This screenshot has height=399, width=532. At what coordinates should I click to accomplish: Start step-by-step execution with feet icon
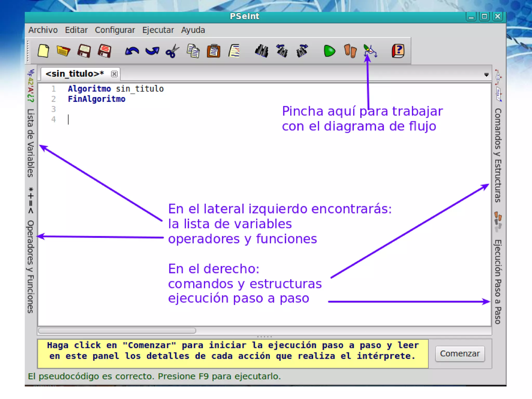point(350,51)
